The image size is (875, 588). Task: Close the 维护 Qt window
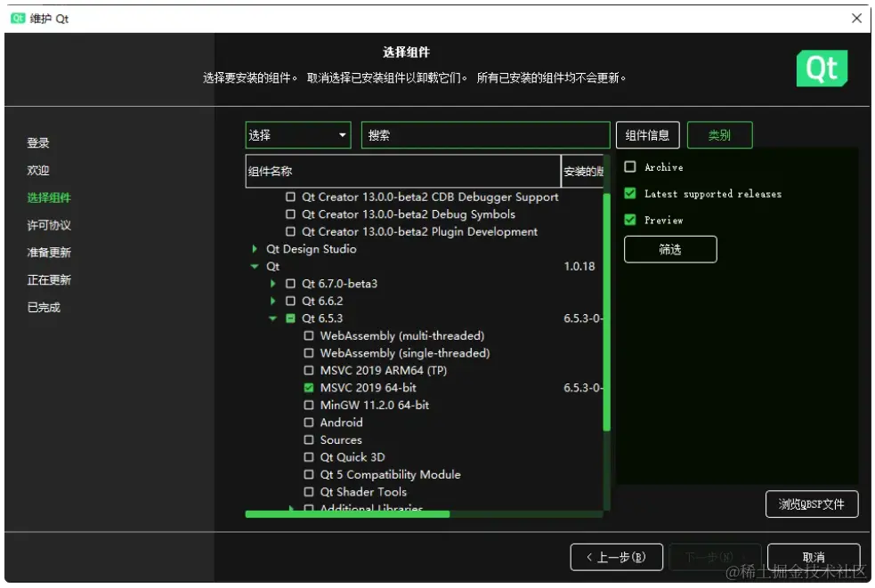click(x=856, y=18)
